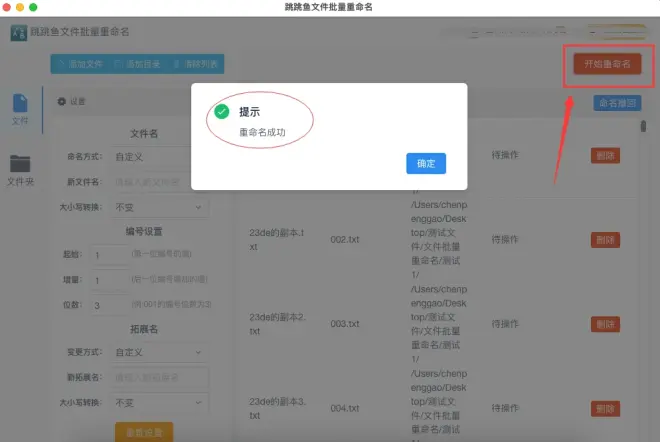Focus the 位数 number field

click(x=109, y=306)
